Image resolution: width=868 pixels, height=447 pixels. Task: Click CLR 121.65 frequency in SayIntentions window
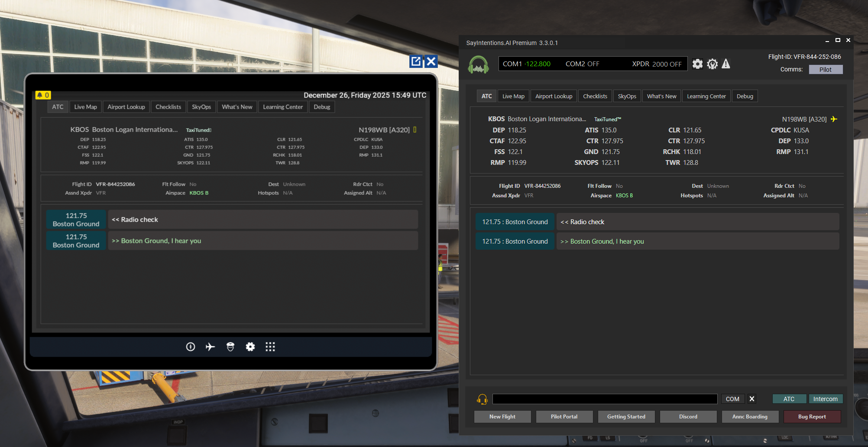click(x=685, y=130)
